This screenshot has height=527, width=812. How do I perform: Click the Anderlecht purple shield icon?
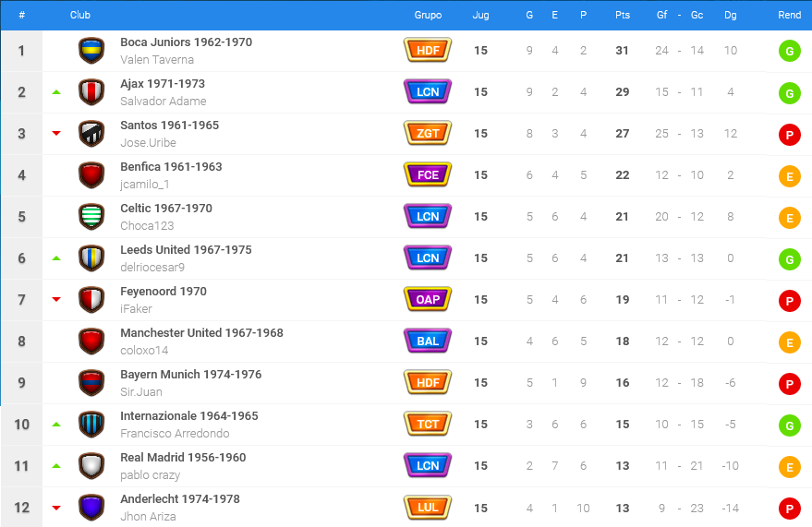coord(91,508)
